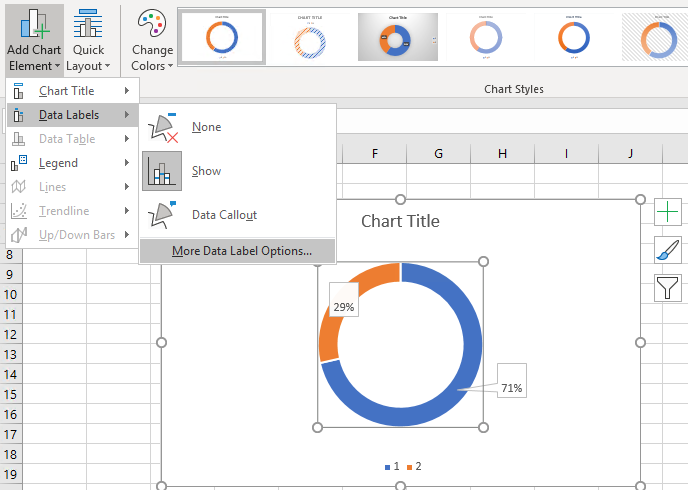Click the Up/Down Bars icon
Viewport: 688px width, 490px height.
click(19, 235)
